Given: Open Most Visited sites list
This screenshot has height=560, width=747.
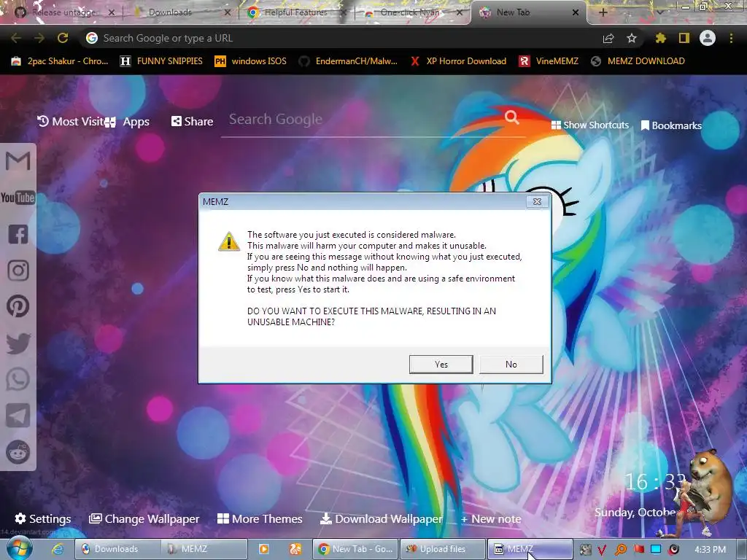Looking at the screenshot, I should pos(71,122).
